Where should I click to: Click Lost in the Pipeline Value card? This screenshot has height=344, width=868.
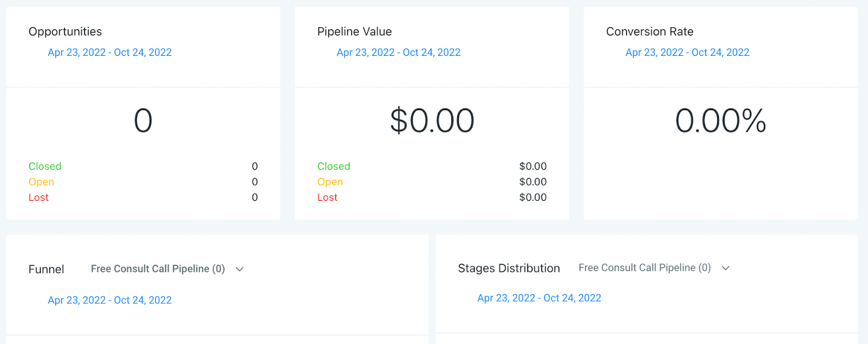327,198
